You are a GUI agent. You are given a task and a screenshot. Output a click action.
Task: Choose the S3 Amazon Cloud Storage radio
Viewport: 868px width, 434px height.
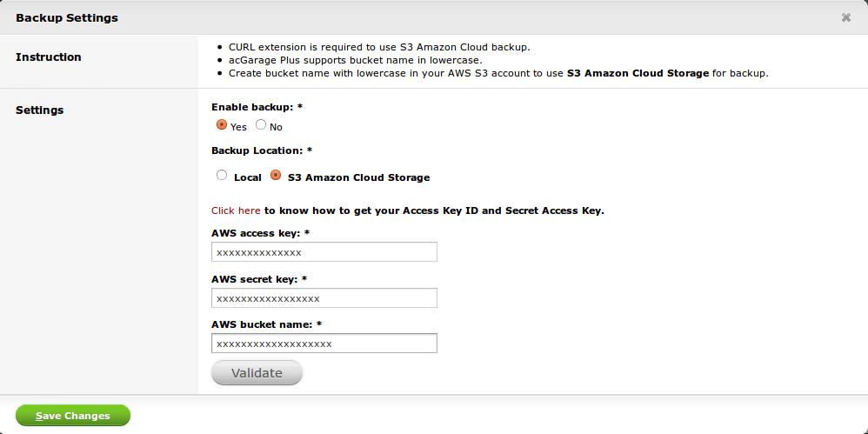(x=275, y=176)
